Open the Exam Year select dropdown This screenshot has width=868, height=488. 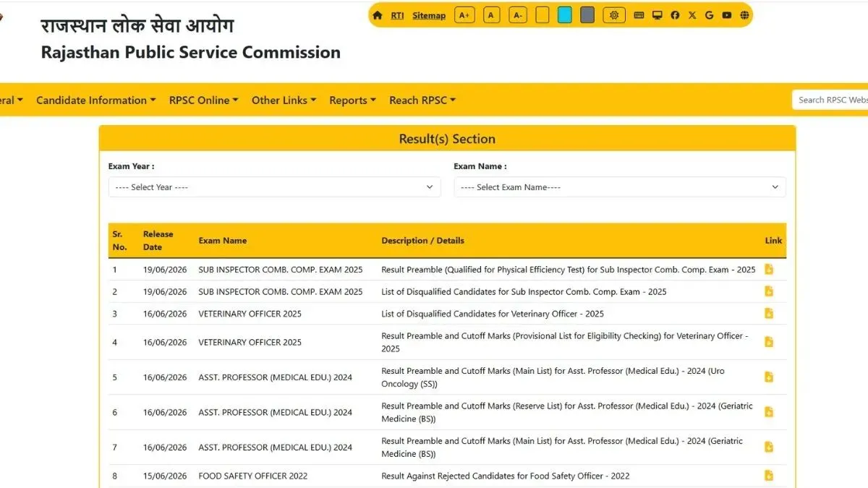click(274, 187)
